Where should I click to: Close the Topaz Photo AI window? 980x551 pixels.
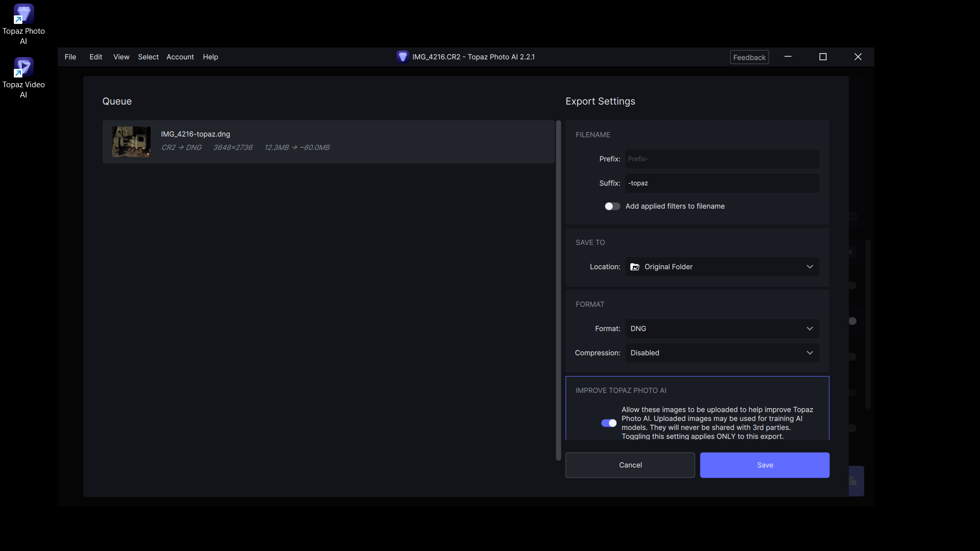click(x=858, y=57)
